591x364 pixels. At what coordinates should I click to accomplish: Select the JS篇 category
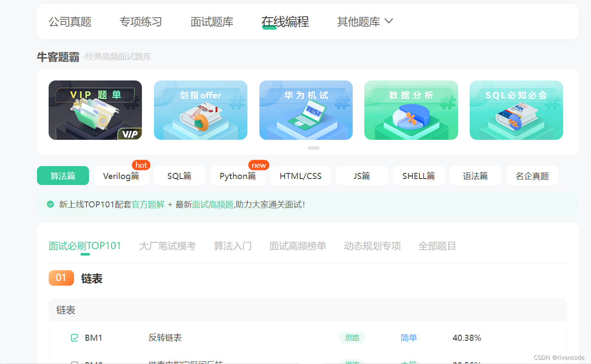(362, 176)
